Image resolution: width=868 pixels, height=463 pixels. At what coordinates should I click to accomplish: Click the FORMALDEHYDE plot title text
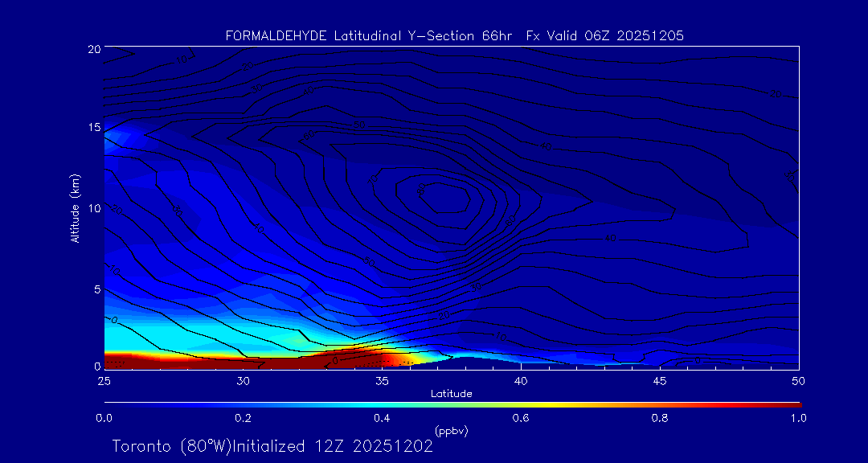[x=454, y=36]
